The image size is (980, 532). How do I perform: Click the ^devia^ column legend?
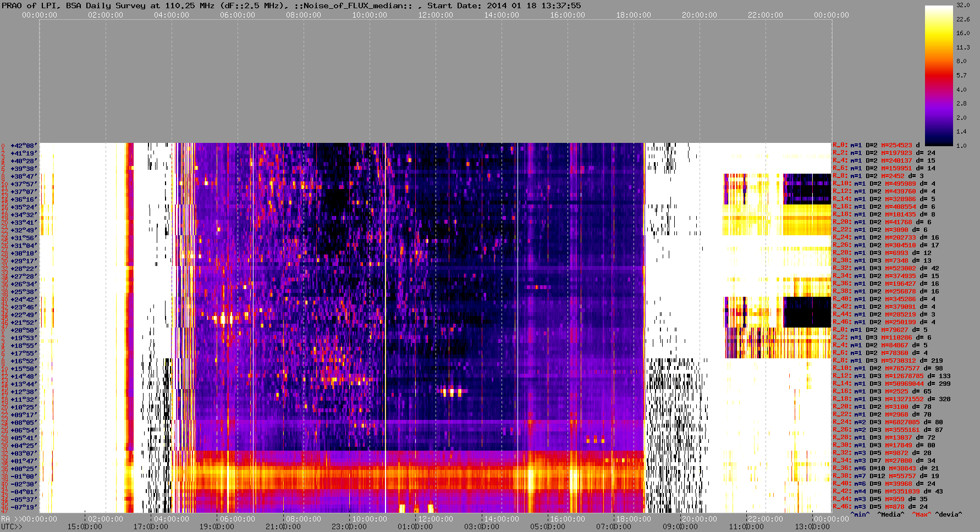[x=949, y=515]
